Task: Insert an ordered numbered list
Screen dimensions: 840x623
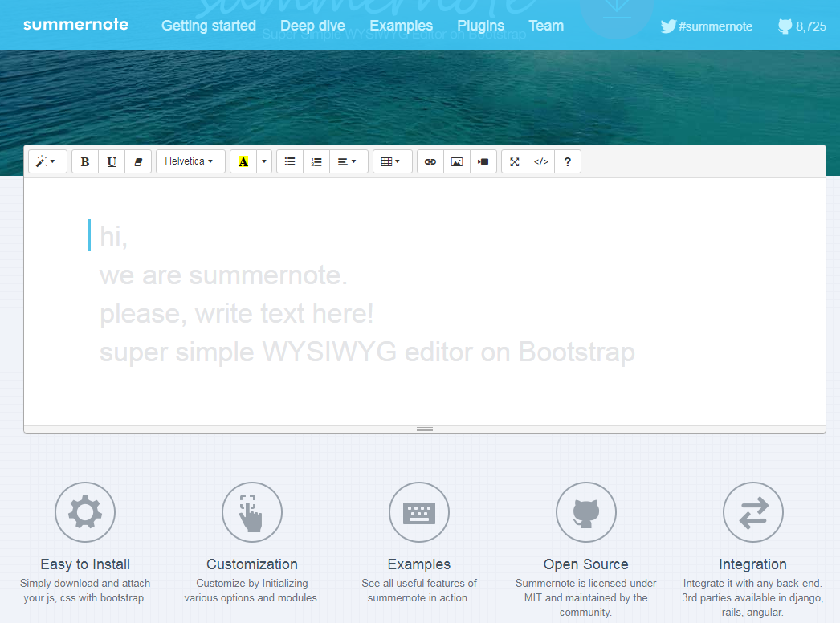Action: click(x=316, y=161)
